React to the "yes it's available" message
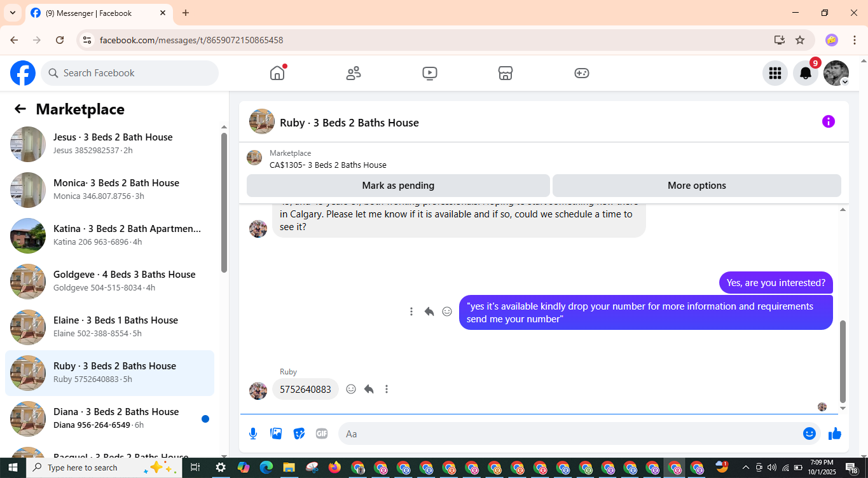 pos(447,311)
